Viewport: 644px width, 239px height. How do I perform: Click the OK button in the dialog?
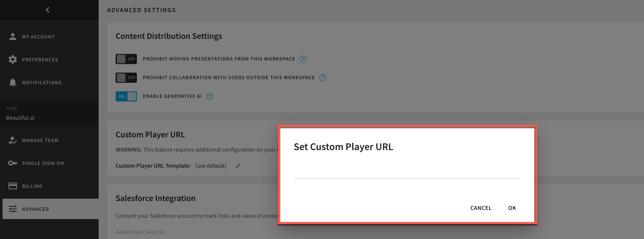[x=512, y=208]
